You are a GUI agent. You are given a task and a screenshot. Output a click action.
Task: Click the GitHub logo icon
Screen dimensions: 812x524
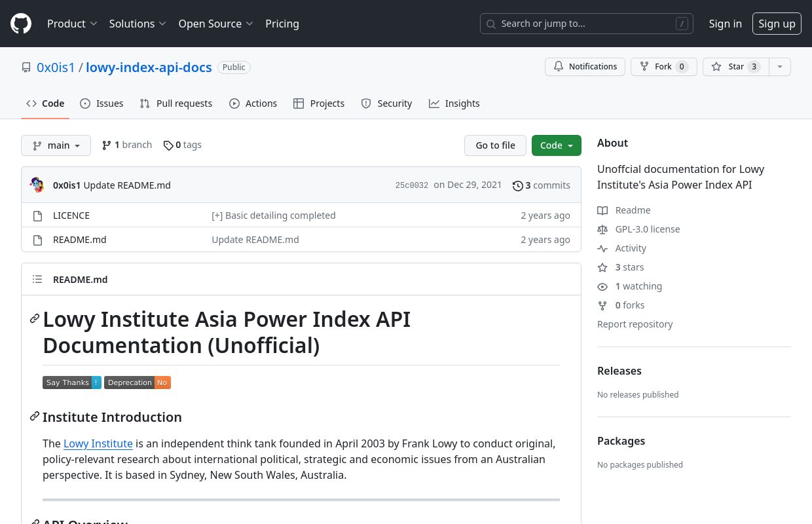pos(21,24)
